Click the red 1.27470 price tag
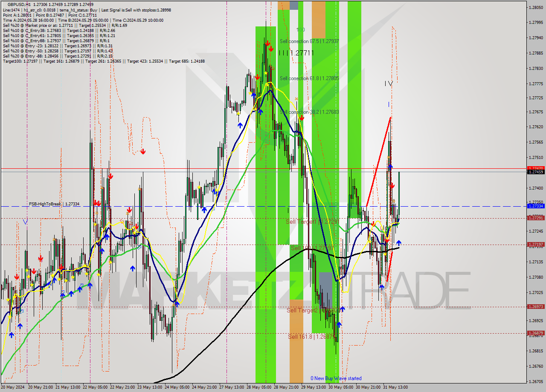 536,168
